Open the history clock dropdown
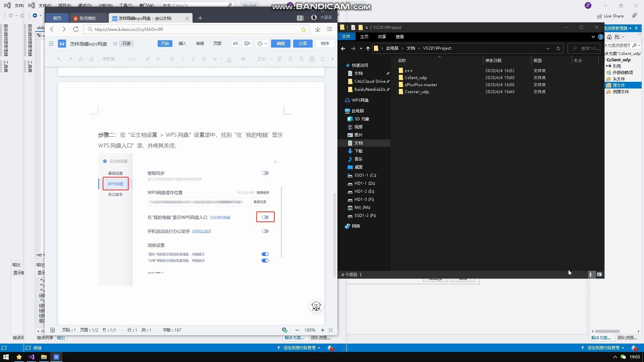This screenshot has width=644, height=362. click(262, 44)
